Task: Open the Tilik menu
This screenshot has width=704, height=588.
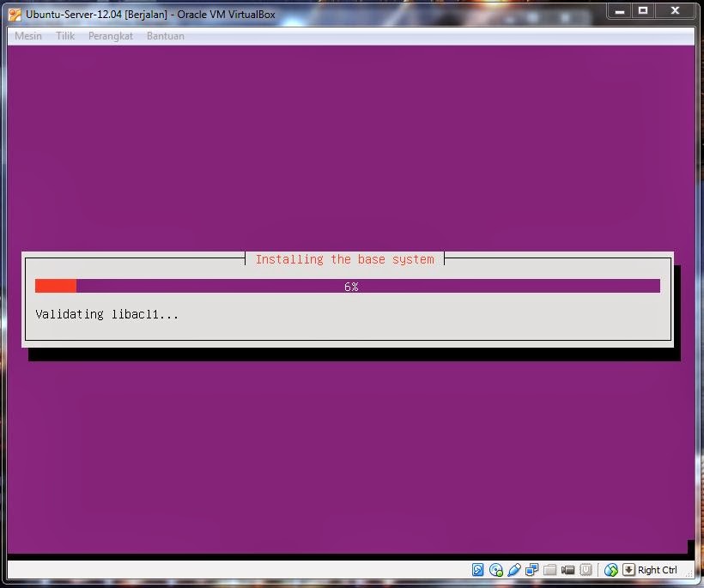Action: [65, 36]
